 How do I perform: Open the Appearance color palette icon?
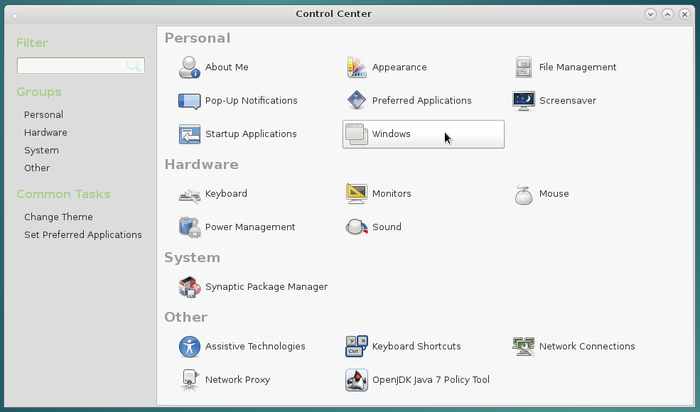coord(356,67)
